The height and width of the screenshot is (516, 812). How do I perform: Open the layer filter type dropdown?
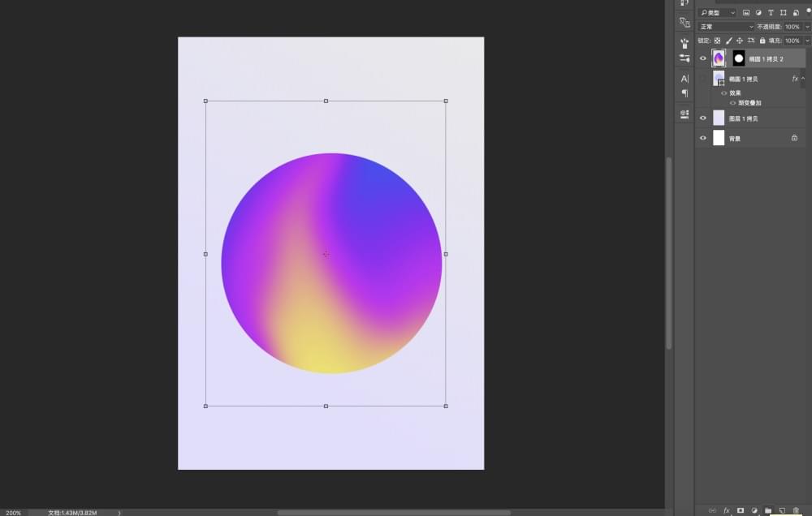pyautogui.click(x=717, y=12)
